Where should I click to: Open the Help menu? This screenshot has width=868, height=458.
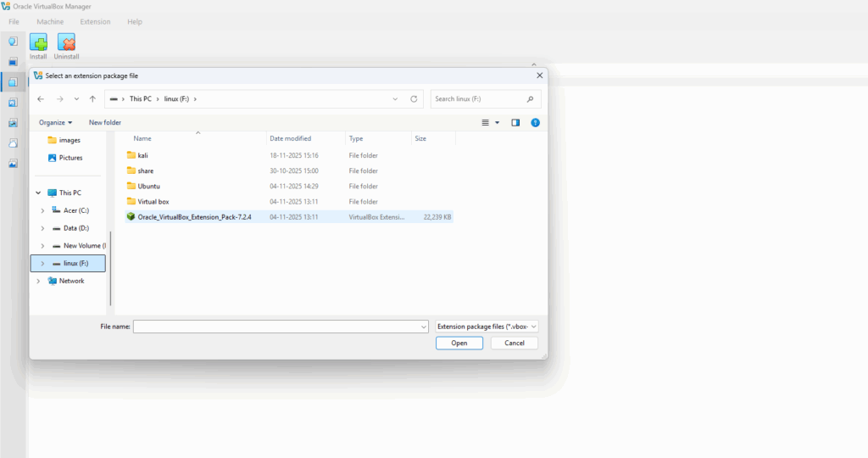(134, 21)
